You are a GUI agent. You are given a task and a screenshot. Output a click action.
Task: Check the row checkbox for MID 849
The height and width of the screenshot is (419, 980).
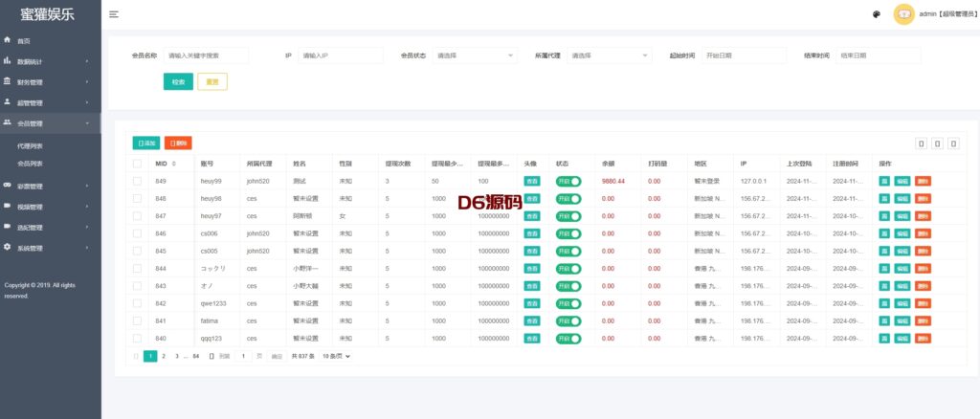(137, 181)
